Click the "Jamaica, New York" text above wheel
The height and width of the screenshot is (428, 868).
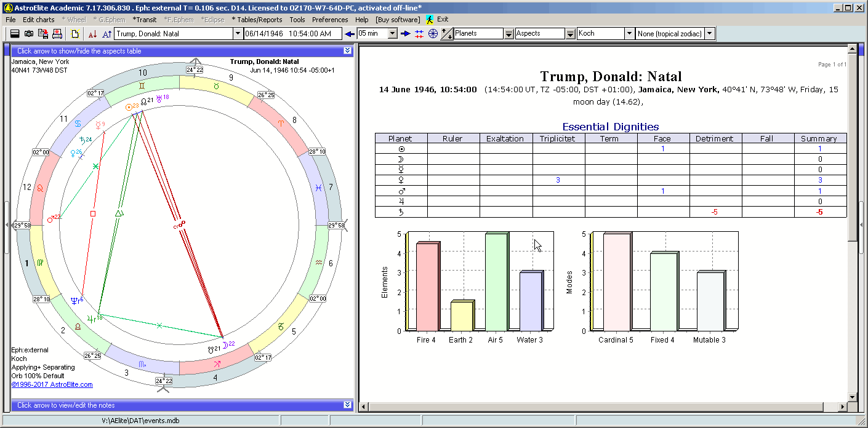tap(40, 61)
